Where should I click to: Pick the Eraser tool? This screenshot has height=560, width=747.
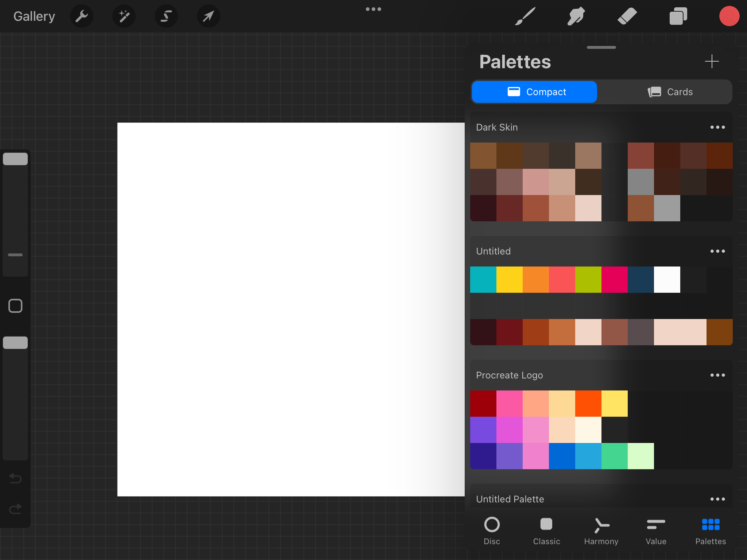[x=627, y=16]
